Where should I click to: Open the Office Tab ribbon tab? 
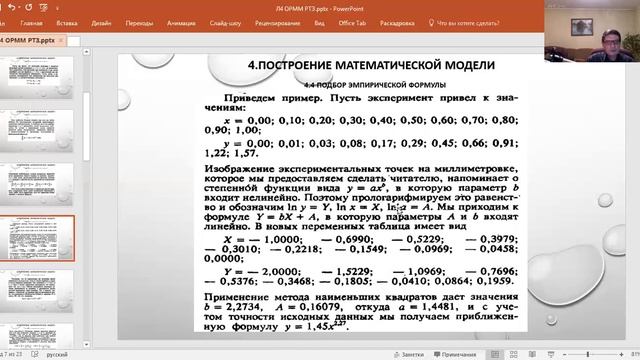point(352,23)
